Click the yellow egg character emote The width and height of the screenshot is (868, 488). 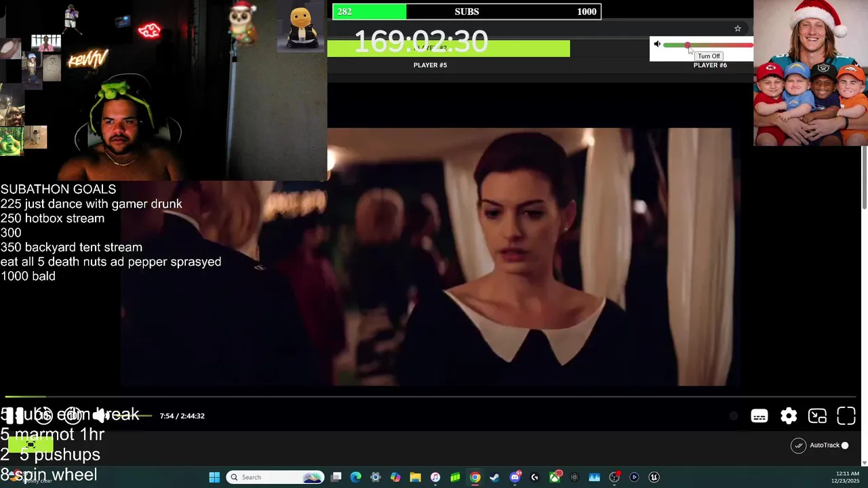[x=300, y=27]
